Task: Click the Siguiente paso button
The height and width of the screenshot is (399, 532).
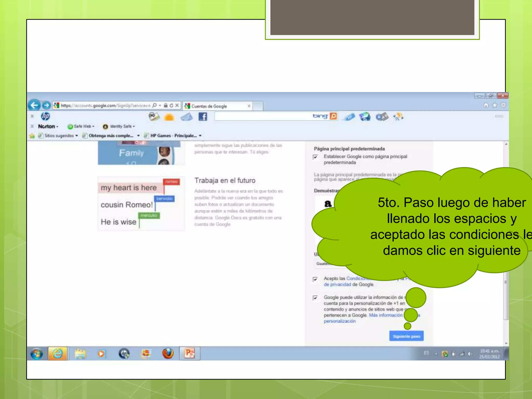Action: pos(406,336)
